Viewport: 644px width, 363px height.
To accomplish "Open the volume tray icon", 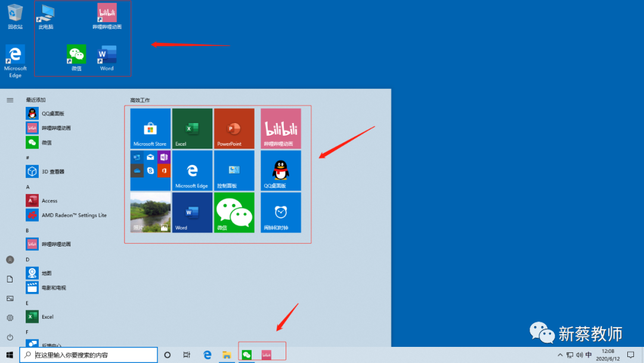I will pos(579,355).
